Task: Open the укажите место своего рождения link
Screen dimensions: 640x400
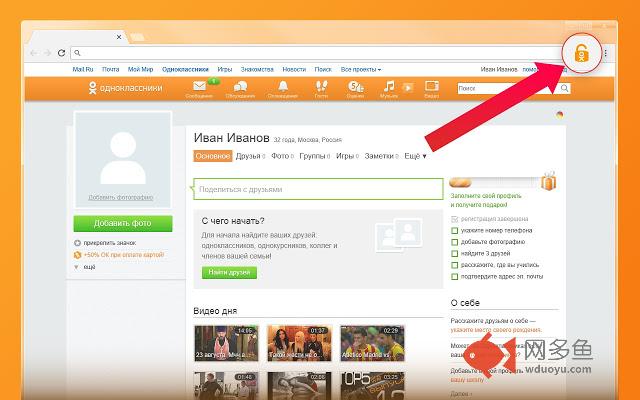Action: [496, 330]
